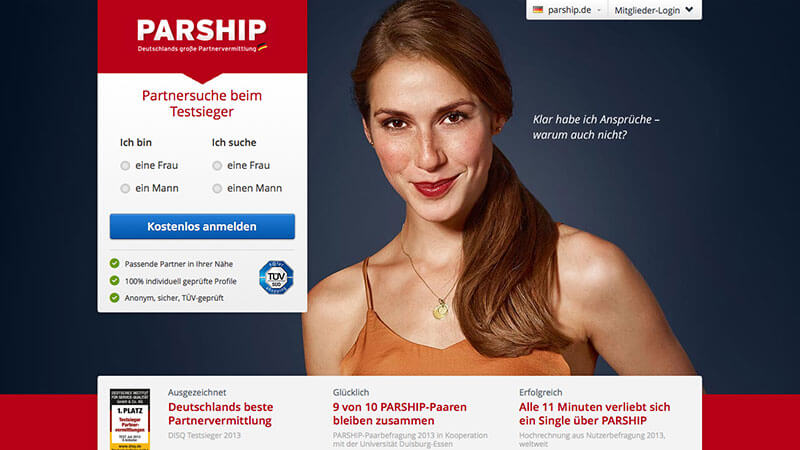
Task: Click the TÜV SÜD certification badge
Action: pos(276,278)
